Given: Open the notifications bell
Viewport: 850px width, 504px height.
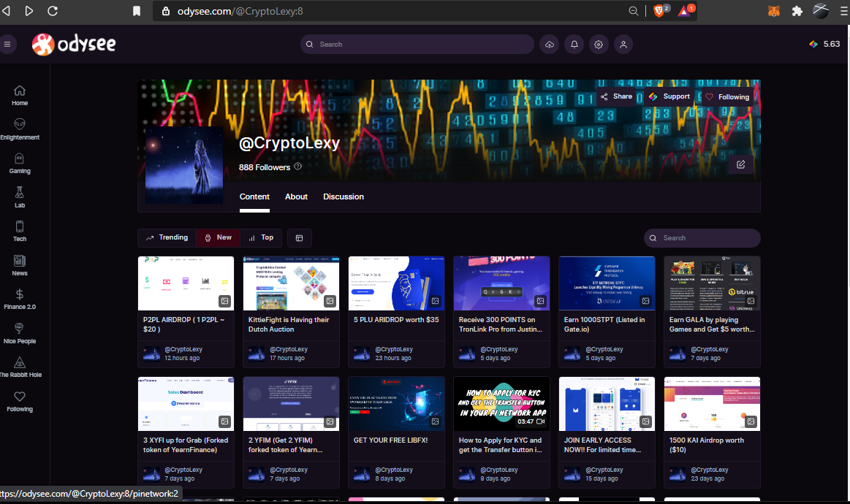Looking at the screenshot, I should (x=574, y=45).
